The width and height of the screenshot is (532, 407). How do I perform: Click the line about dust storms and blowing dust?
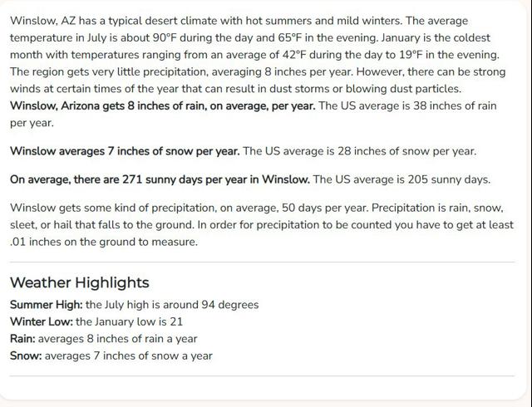(235, 89)
